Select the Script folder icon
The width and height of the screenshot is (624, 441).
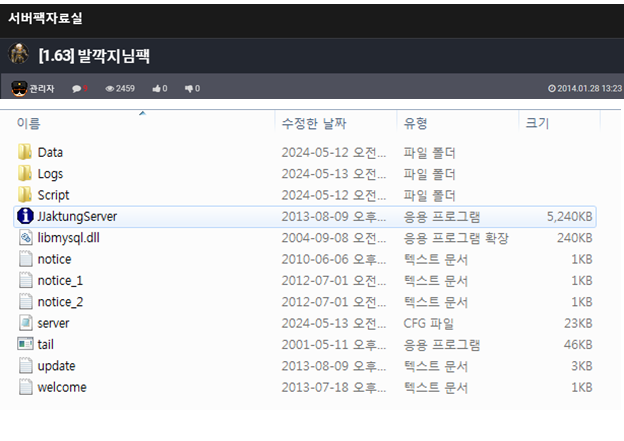[25, 195]
